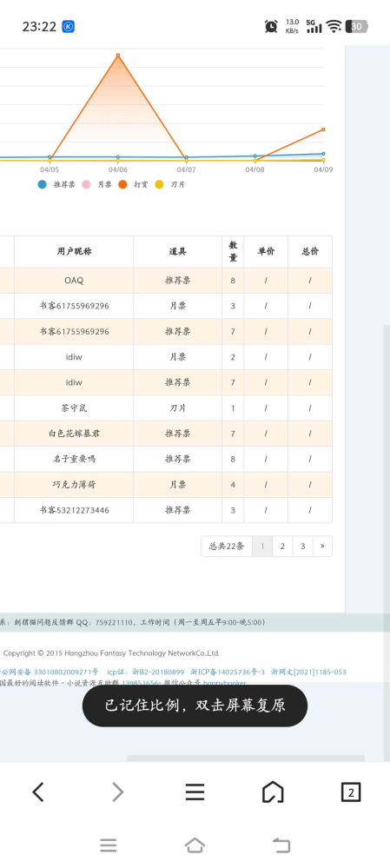
Task: Select the OAQ user nickname cell
Action: pyautogui.click(x=74, y=281)
